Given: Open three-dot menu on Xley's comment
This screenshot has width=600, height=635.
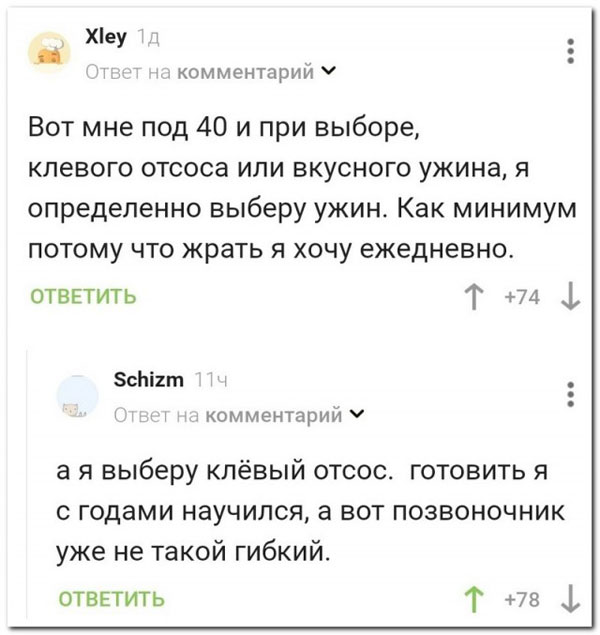Looking at the screenshot, I should coord(570,50).
